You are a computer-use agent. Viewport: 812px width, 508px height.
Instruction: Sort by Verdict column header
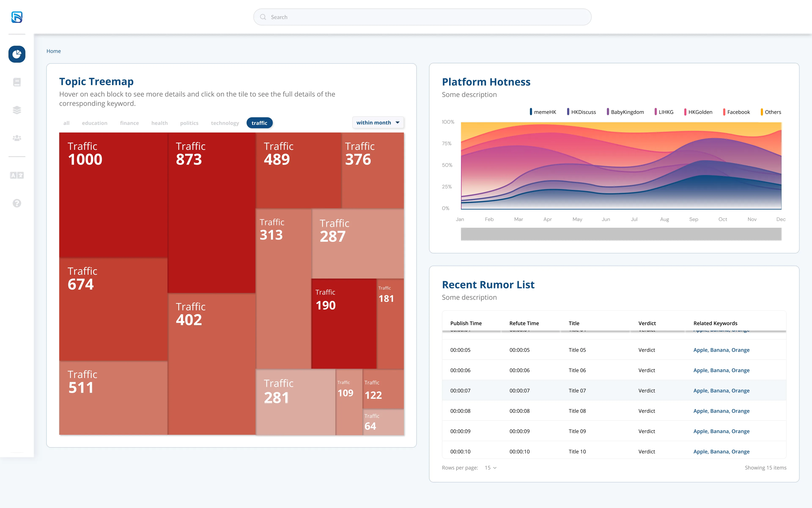(647, 323)
